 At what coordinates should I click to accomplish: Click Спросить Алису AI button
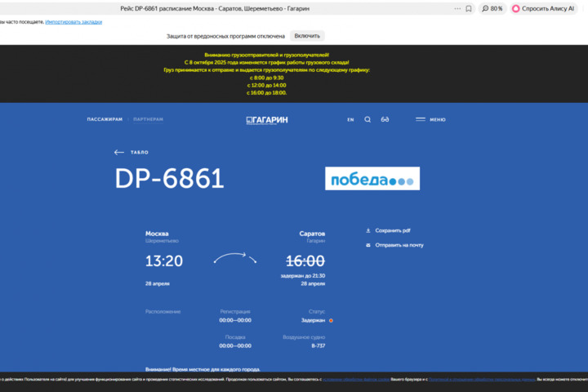click(543, 8)
